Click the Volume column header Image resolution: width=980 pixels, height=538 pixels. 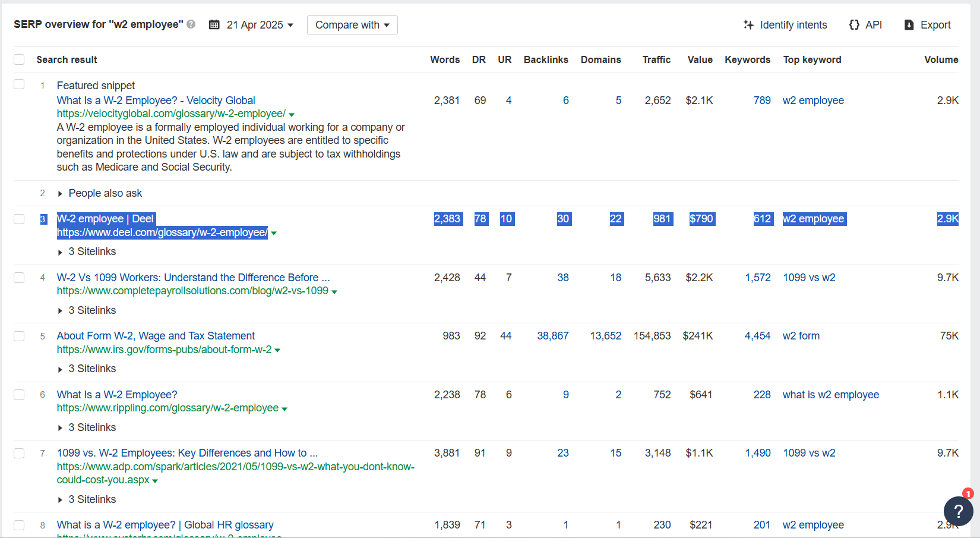[x=941, y=59]
